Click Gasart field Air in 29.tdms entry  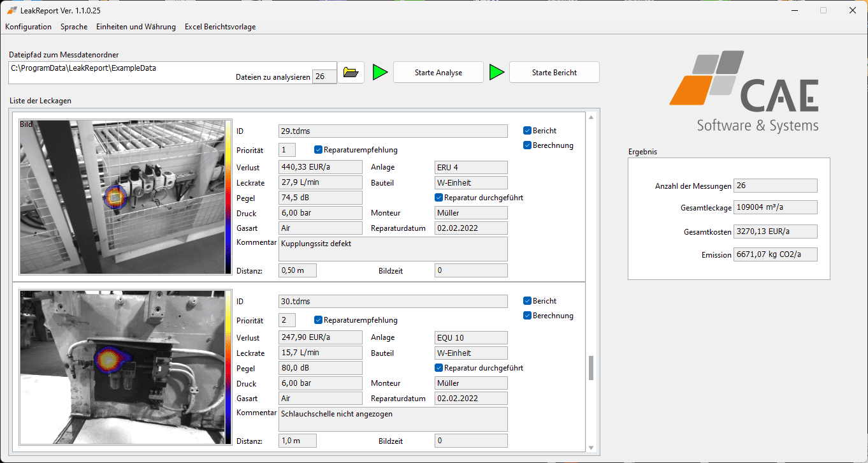(320, 228)
